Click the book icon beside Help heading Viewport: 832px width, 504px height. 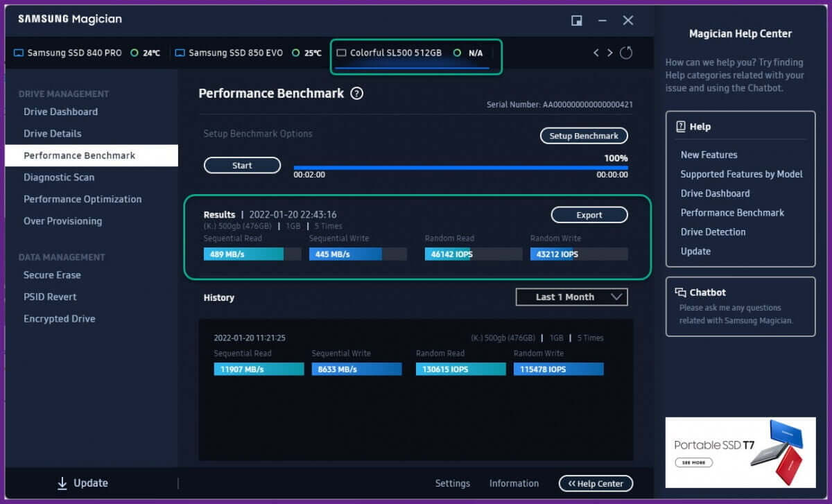[681, 127]
